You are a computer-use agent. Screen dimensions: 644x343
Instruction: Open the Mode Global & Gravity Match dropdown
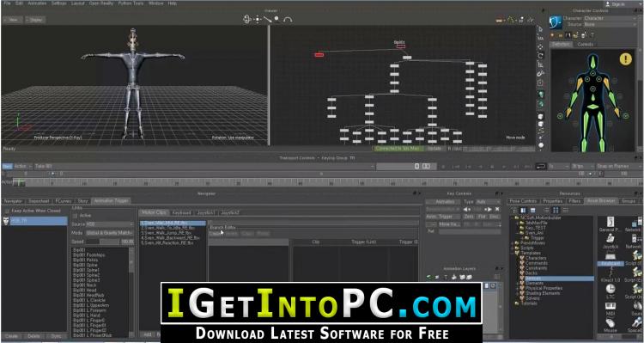tap(109, 233)
